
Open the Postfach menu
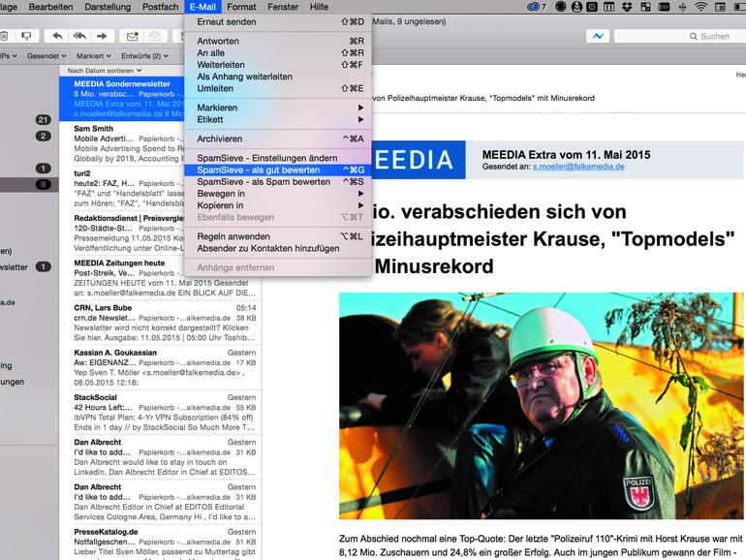tap(160, 7)
